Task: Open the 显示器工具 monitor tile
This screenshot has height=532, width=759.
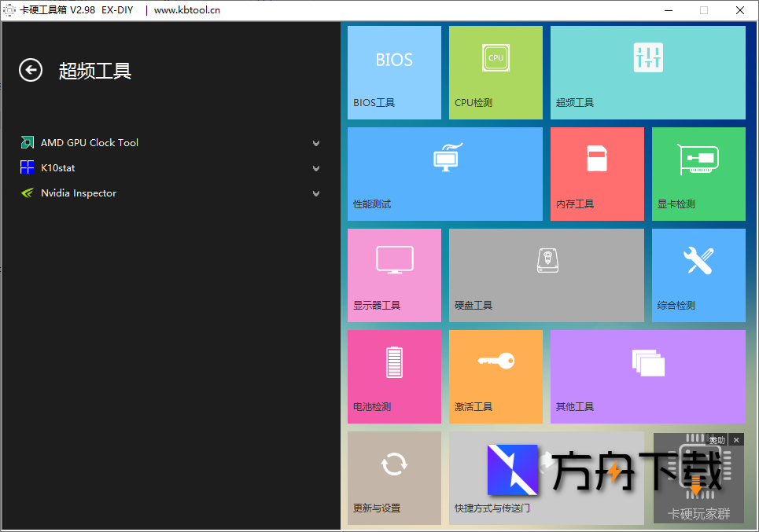Action: click(393, 275)
